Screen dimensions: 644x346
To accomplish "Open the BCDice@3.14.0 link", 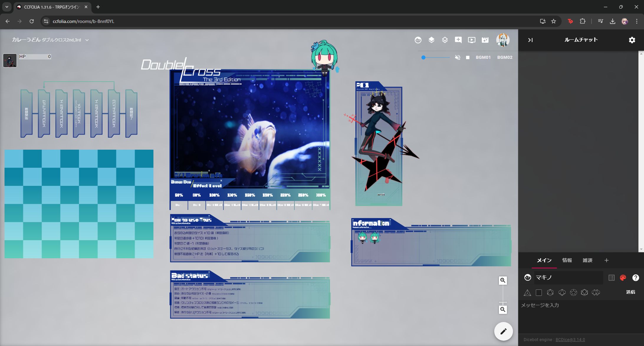I will point(570,340).
